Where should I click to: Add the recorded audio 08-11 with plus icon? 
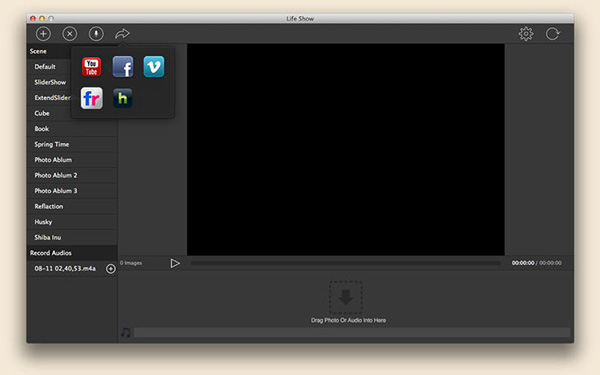111,269
